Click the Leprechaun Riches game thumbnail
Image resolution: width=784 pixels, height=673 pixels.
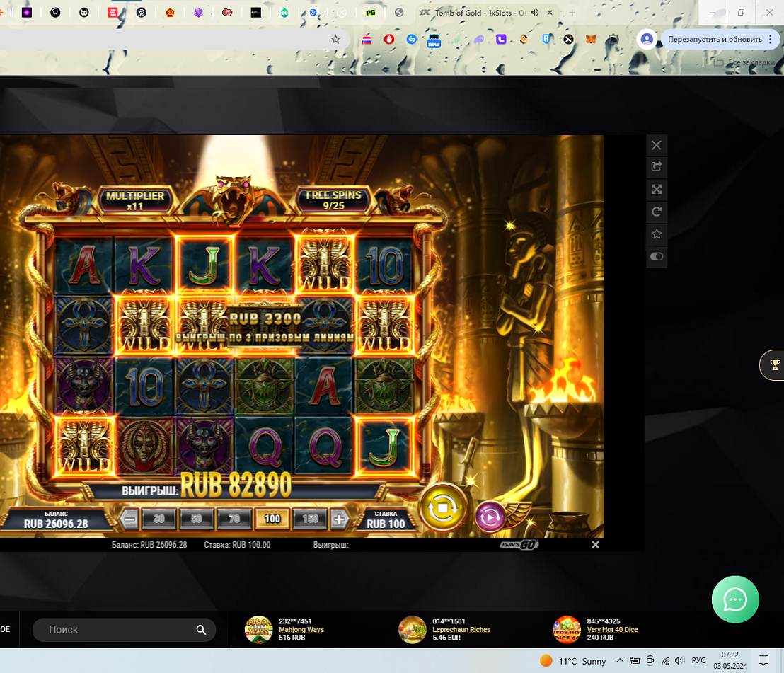pos(413,630)
